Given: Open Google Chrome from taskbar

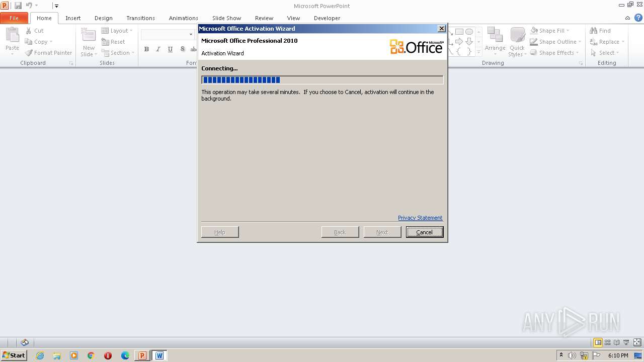Looking at the screenshot, I should [x=91, y=355].
